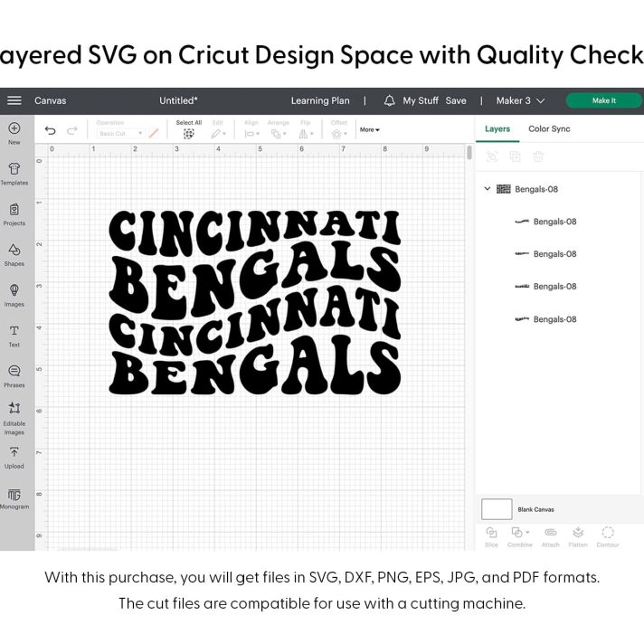Click the Cincinnati Bengals design on canvas

pyautogui.click(x=255, y=302)
